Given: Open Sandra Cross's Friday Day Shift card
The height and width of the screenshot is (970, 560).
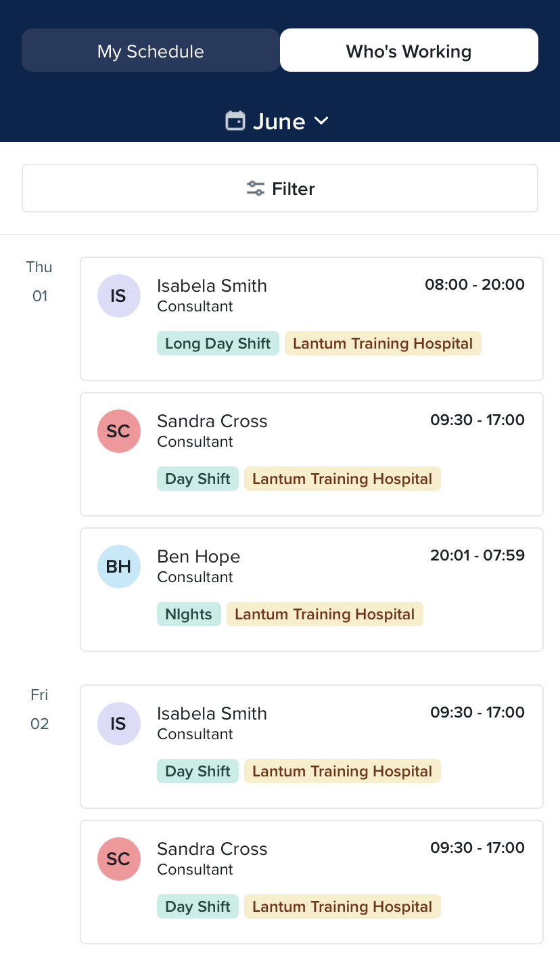Looking at the screenshot, I should [312, 882].
